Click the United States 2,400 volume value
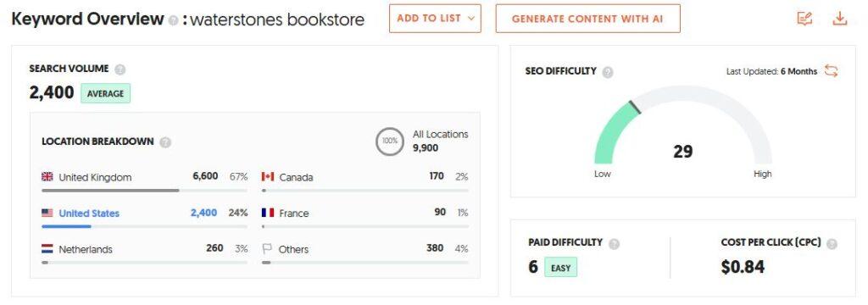Viewport: 868px width, 305px height. coord(203,213)
